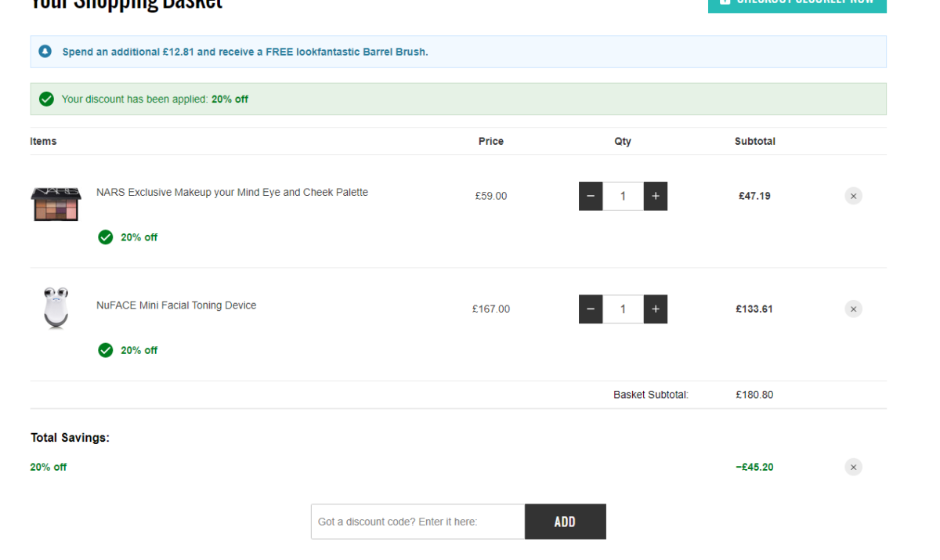
Task: Click the green tick next to NuFACE discount
Action: coord(105,350)
